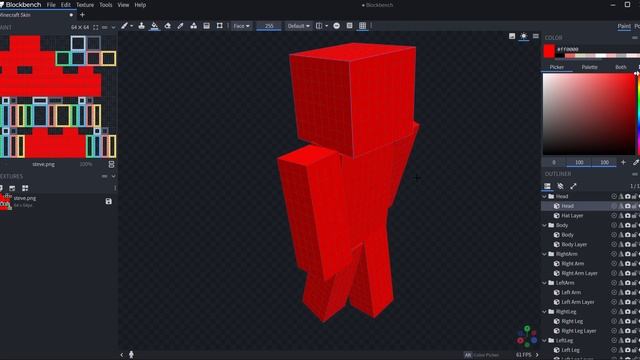Viewport: 640px width, 360px height.
Task: Select the Eraser tool
Action: tap(167, 26)
